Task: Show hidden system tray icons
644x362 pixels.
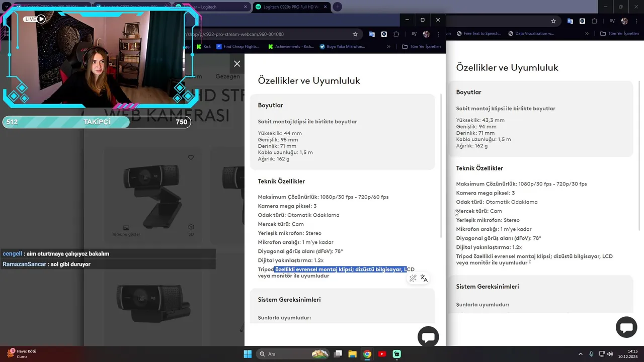Action: coord(580,354)
